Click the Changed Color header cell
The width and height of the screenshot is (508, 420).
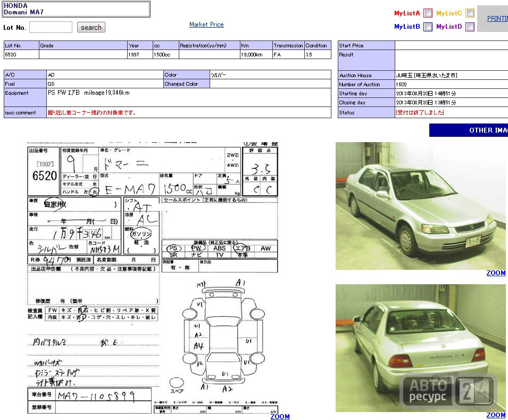click(187, 84)
